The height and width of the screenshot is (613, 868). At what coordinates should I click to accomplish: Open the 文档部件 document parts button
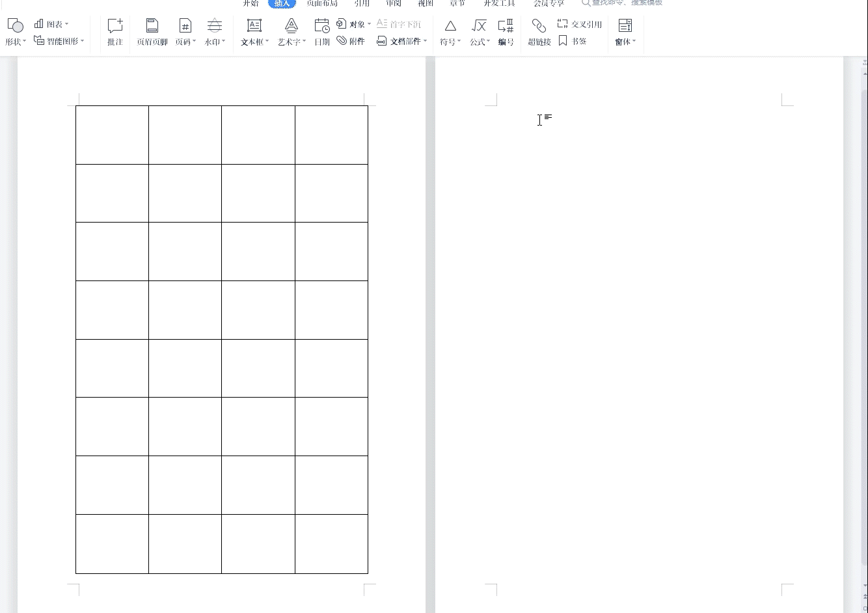(402, 41)
